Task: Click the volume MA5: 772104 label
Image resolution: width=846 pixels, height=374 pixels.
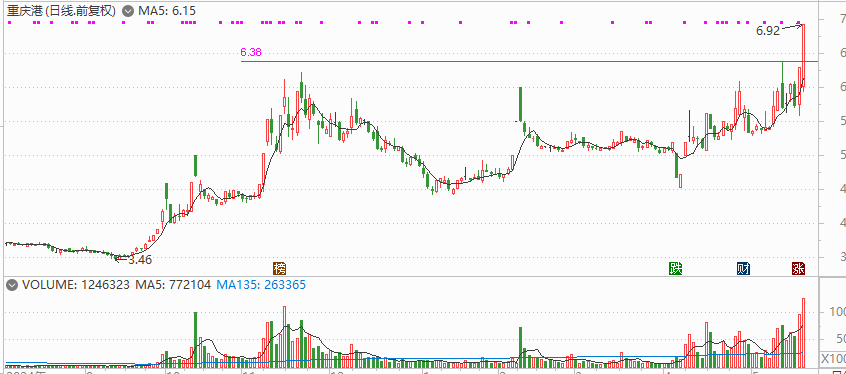Action: [x=173, y=284]
